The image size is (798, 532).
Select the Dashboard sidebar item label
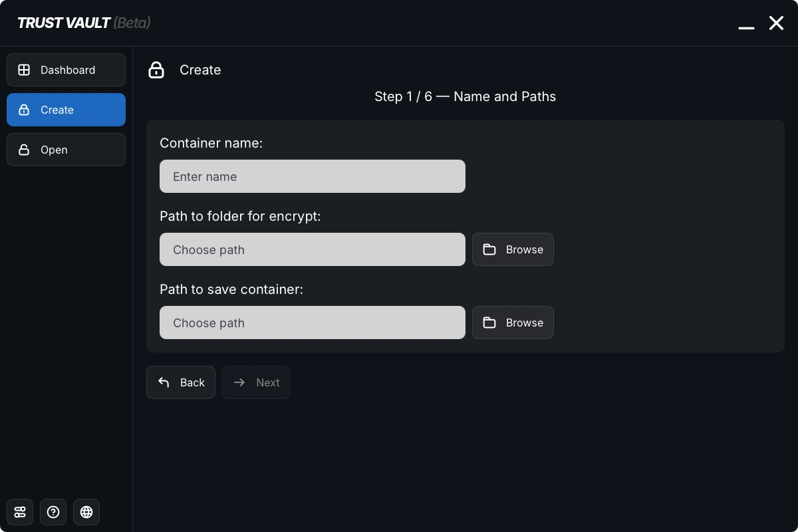click(68, 70)
